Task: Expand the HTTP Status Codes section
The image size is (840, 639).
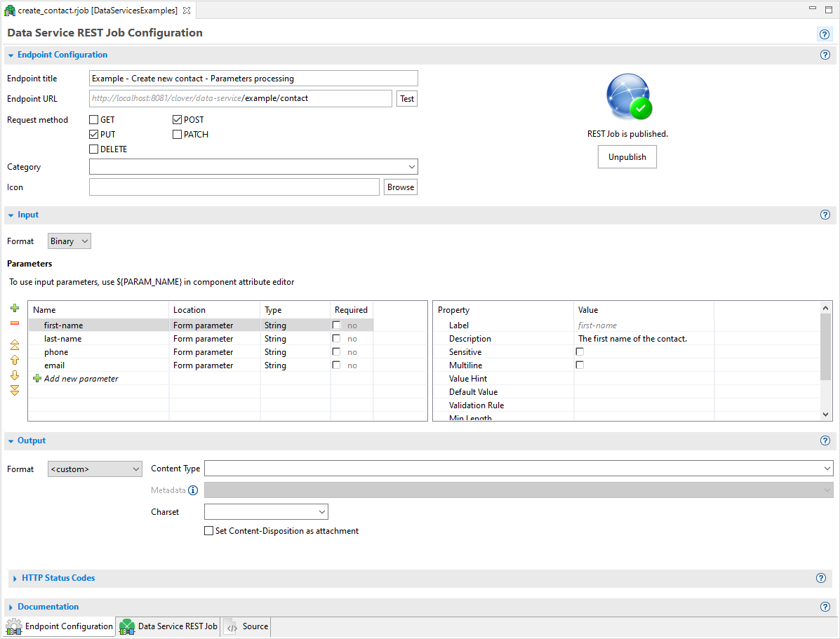Action: pyautogui.click(x=58, y=578)
